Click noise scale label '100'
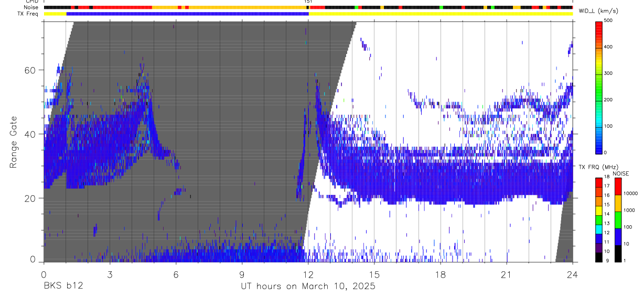This screenshot has width=644, height=297. click(x=627, y=227)
